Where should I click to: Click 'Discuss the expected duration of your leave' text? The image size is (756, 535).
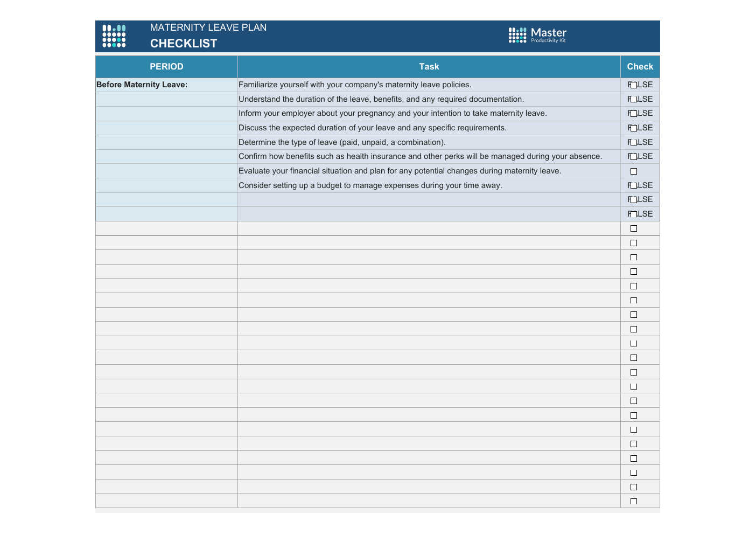pyautogui.click(x=373, y=128)
